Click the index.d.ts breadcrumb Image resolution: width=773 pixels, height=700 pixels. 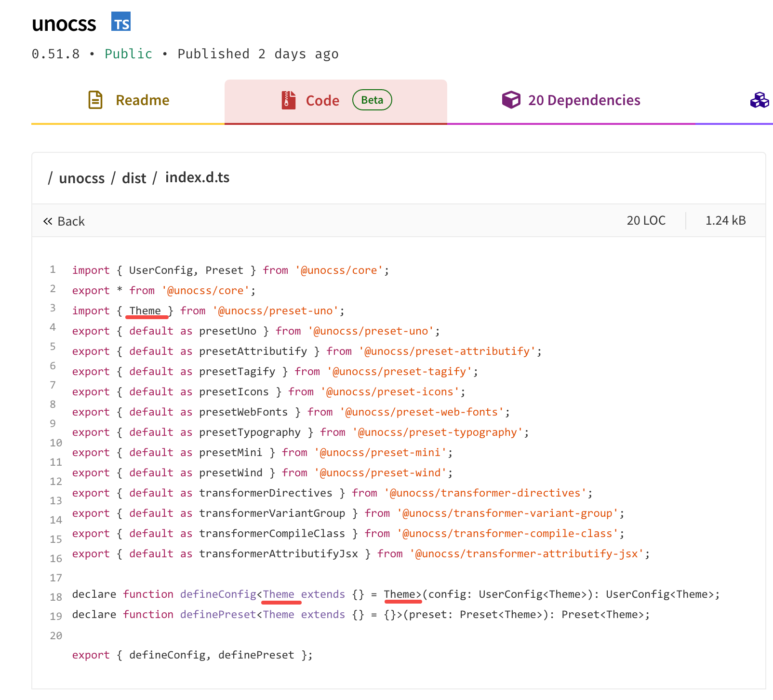click(198, 177)
